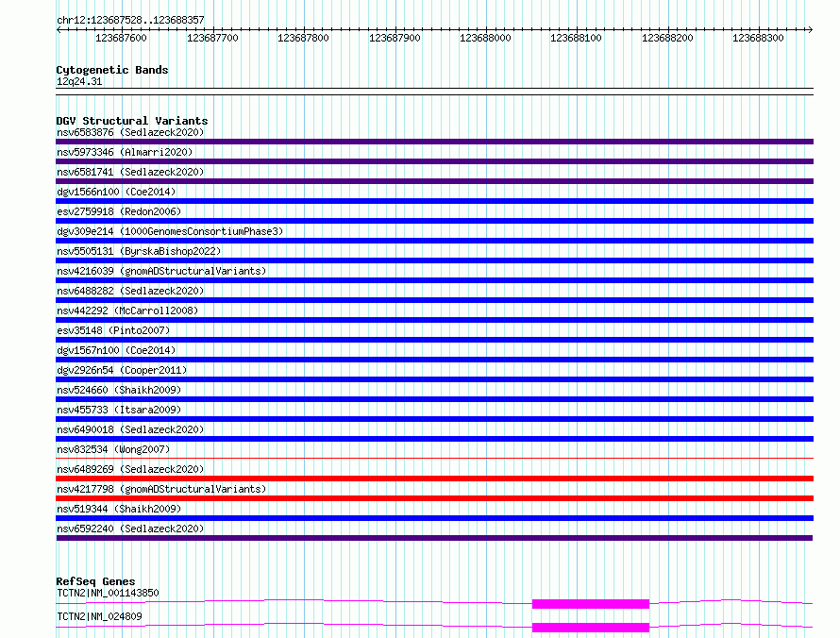This screenshot has height=638, width=840.
Task: Click the blue bar under dgv2926n54
Action: pos(434,379)
